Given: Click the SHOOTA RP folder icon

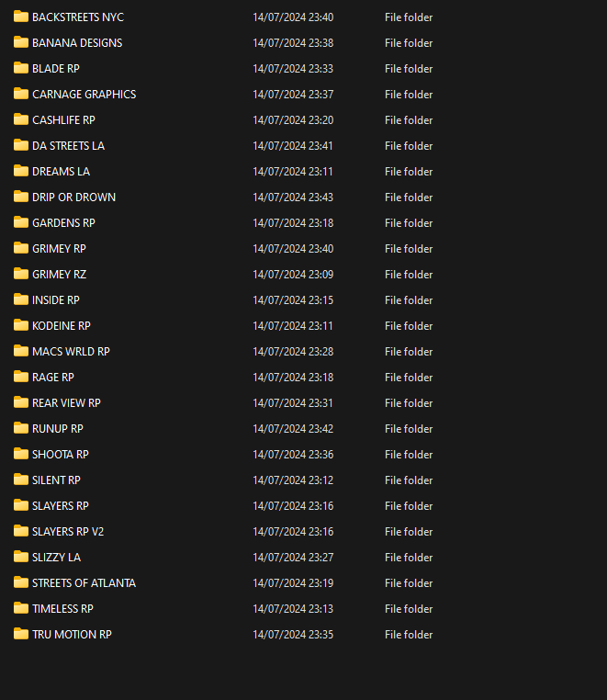Looking at the screenshot, I should pos(21,454).
